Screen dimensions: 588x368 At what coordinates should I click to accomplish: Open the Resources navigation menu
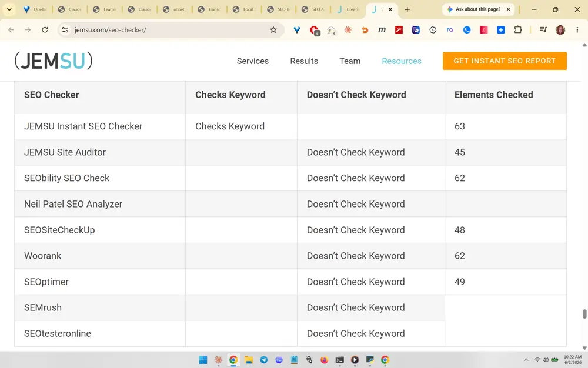pos(402,61)
